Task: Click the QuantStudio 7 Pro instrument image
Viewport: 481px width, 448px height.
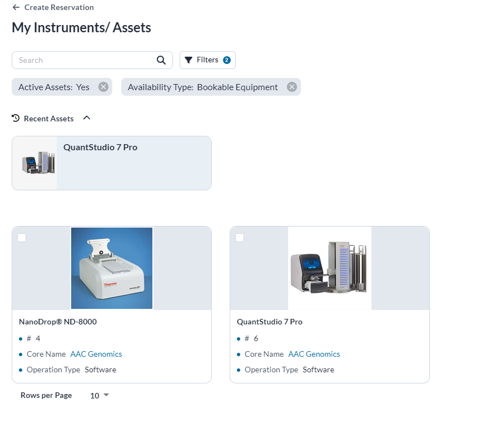Action: (x=329, y=268)
